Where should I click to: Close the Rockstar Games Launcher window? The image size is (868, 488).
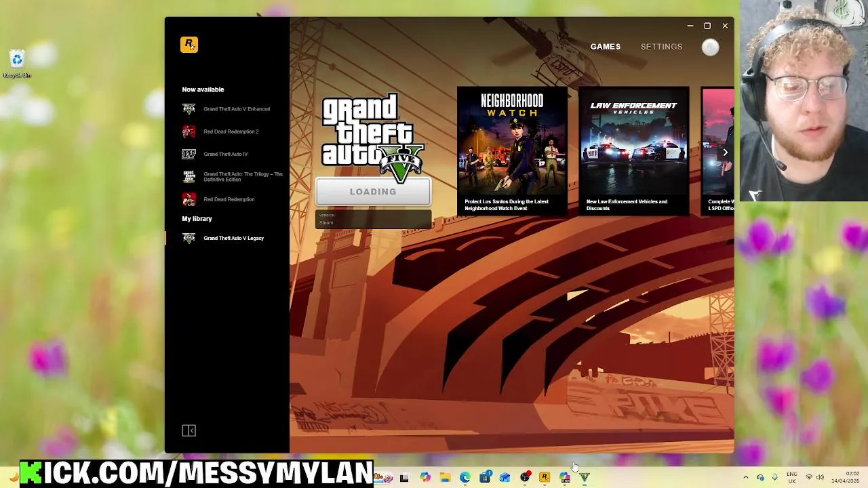(725, 26)
